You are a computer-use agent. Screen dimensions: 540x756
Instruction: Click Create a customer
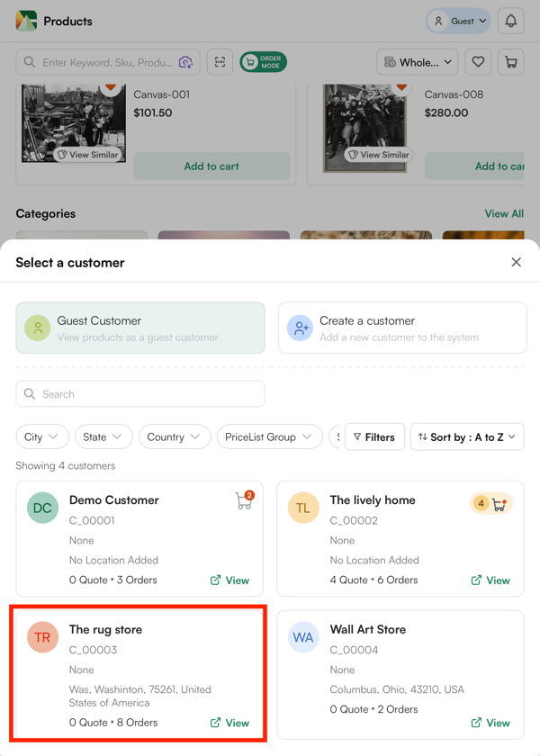coord(402,328)
